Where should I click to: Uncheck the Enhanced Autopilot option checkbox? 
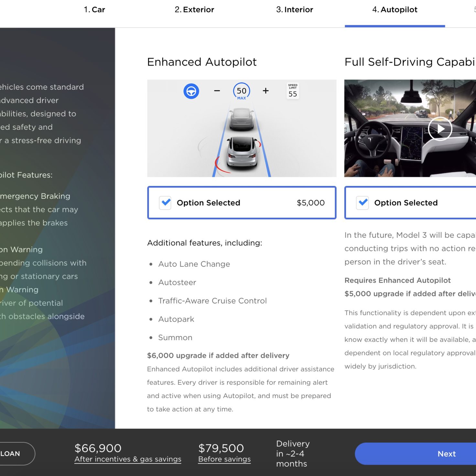coord(165,203)
